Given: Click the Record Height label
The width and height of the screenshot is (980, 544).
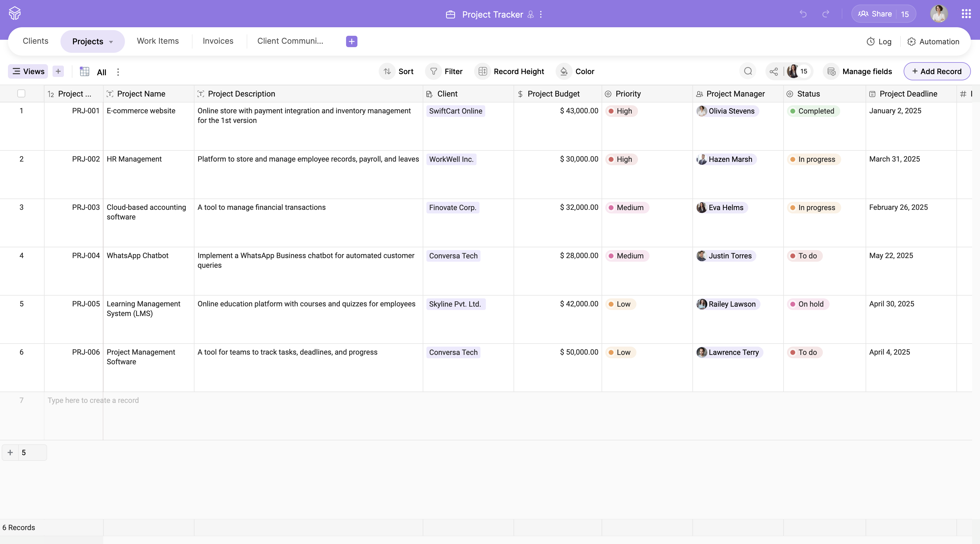Looking at the screenshot, I should point(519,72).
